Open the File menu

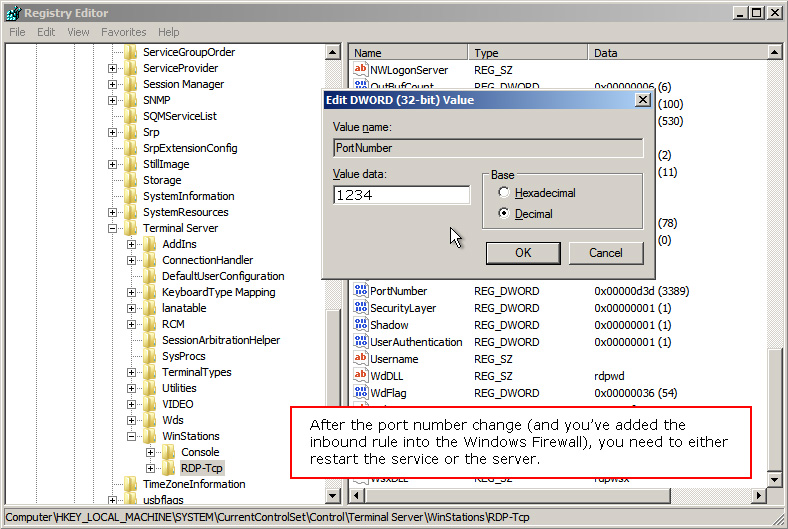click(17, 32)
